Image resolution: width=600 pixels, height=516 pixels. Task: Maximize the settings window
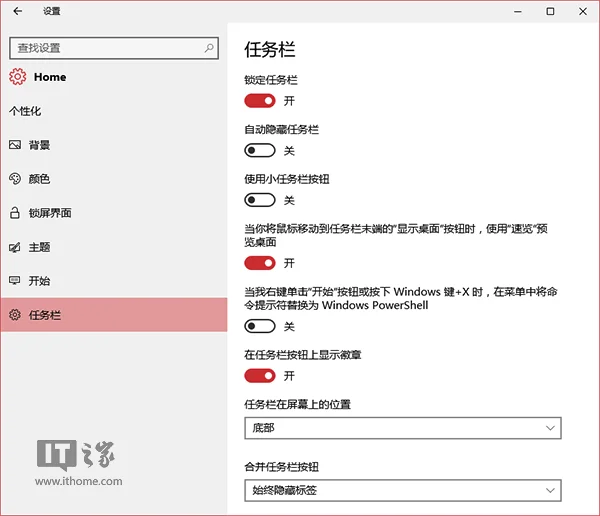coord(550,11)
